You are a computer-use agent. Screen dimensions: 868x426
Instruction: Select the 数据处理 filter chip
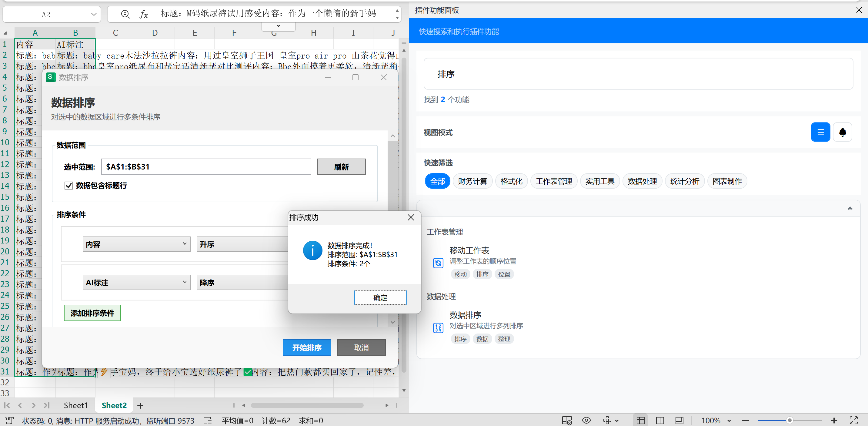pyautogui.click(x=642, y=181)
